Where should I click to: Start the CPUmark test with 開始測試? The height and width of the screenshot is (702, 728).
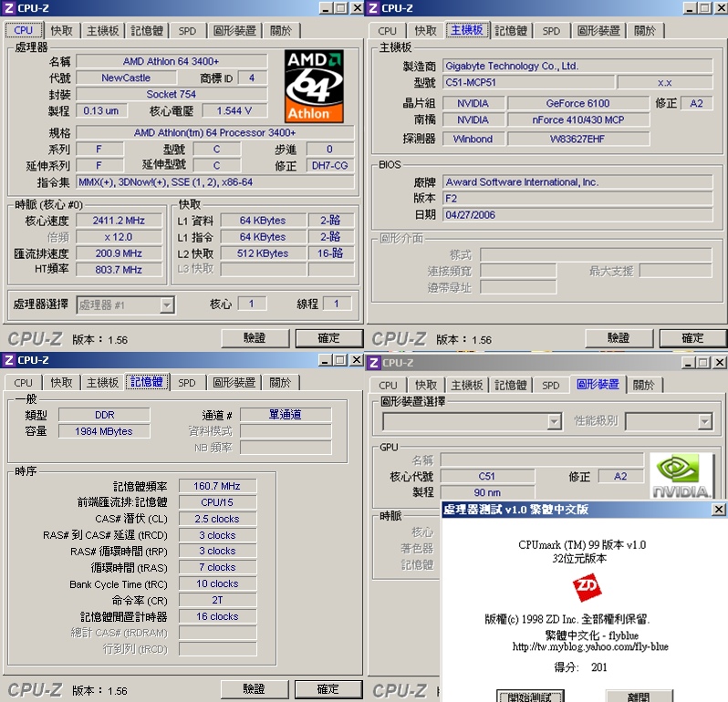530,696
